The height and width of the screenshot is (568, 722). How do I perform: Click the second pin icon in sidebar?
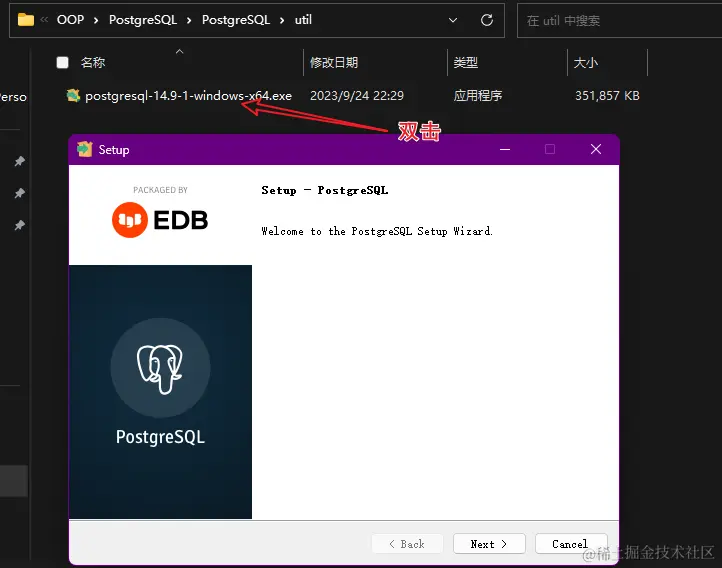tap(19, 193)
